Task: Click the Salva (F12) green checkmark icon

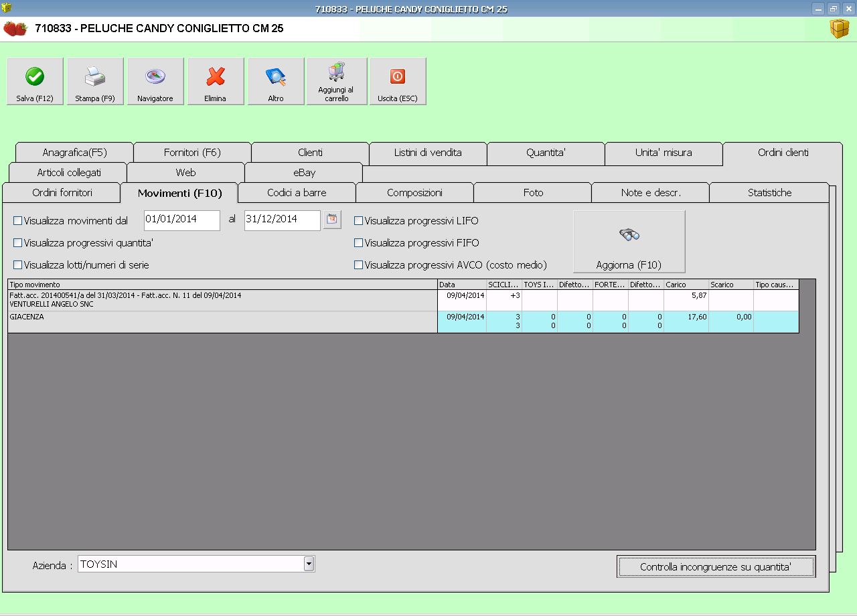Action: click(x=35, y=77)
